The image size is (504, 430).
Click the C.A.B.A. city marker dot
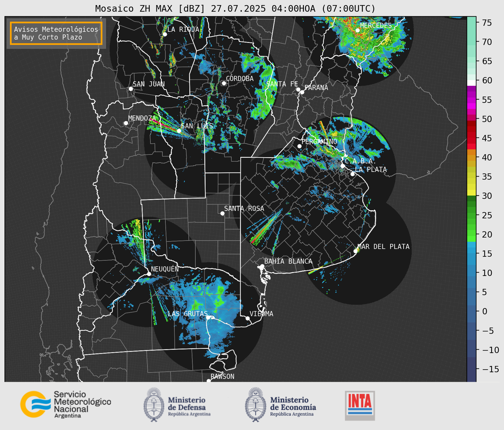click(x=343, y=166)
